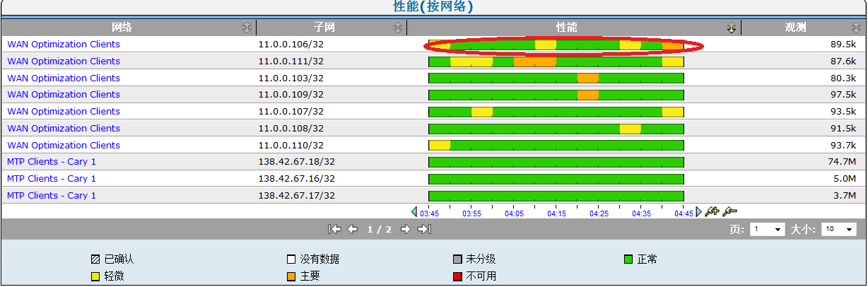The width and height of the screenshot is (868, 287).
Task: Click the 子网 column header label
Action: pos(324,28)
